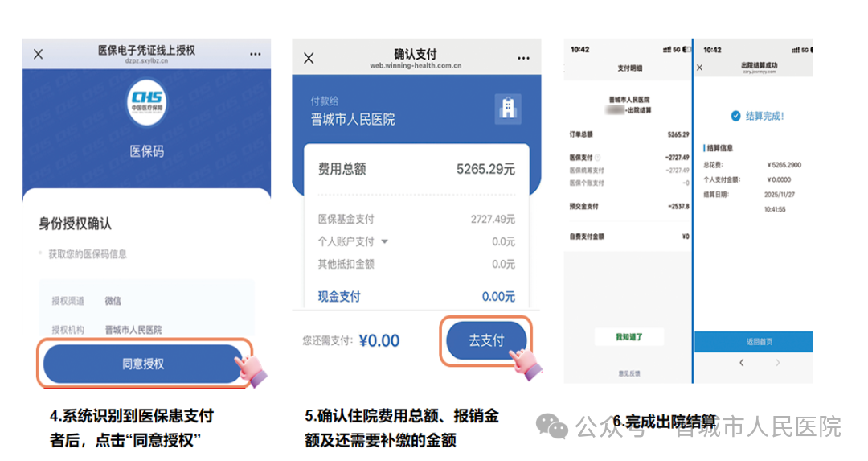Tap the 10:42 clock on 出院结算成功 screen

(712, 50)
